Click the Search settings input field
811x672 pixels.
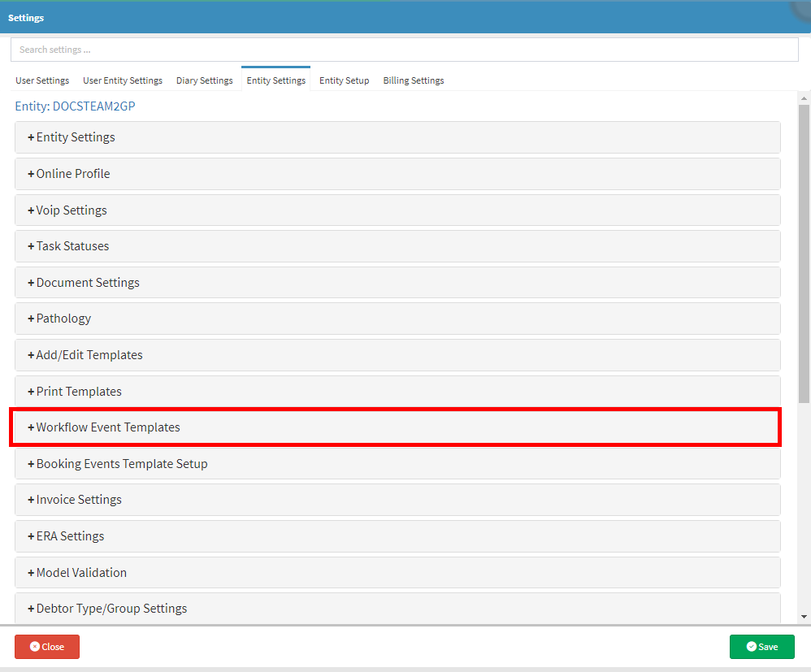[x=404, y=50]
